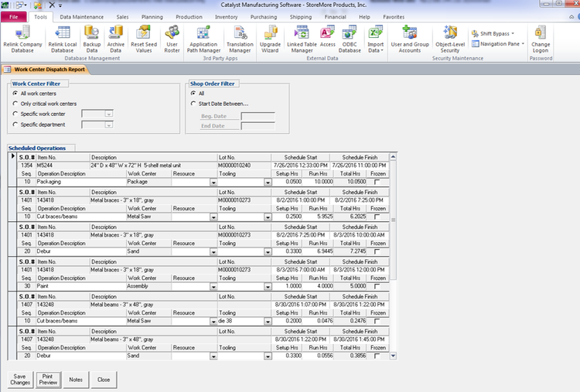Click the Shift Bypass icon
580x392 pixels.
(x=475, y=34)
